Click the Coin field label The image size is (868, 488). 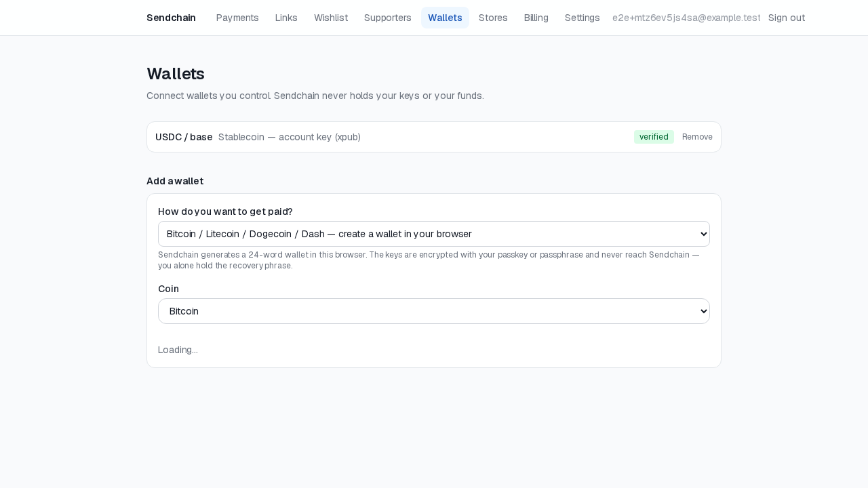point(168,289)
